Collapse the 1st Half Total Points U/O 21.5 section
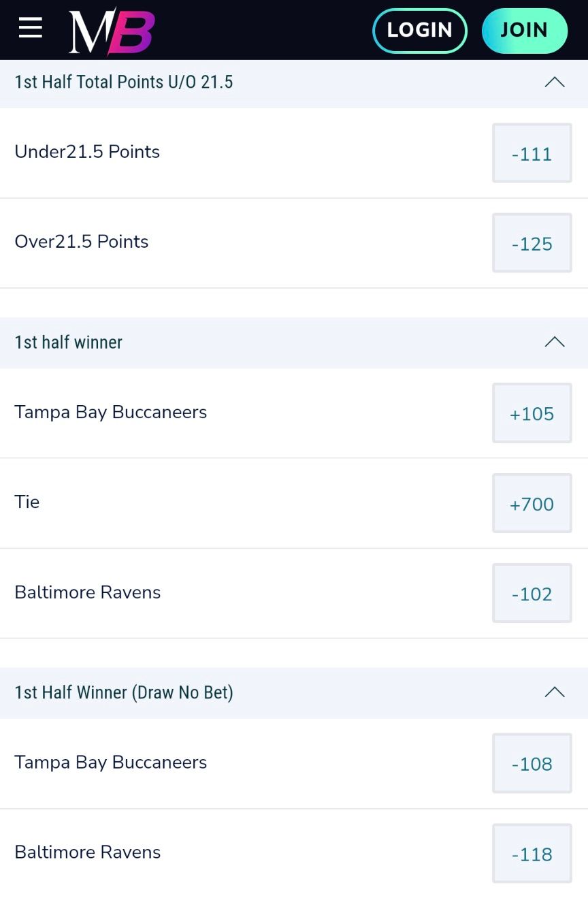The height and width of the screenshot is (898, 588). pos(555,82)
